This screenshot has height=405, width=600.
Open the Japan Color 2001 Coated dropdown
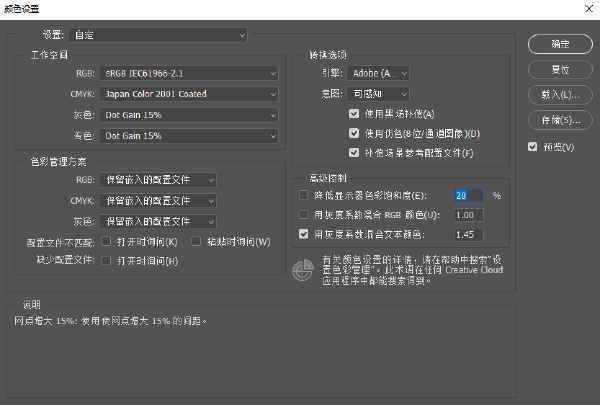pyautogui.click(x=190, y=93)
